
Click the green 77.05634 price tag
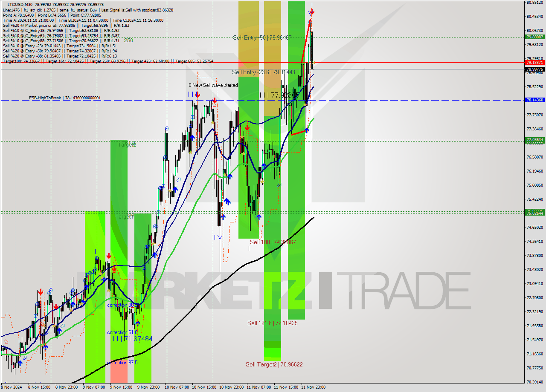tap(534, 140)
